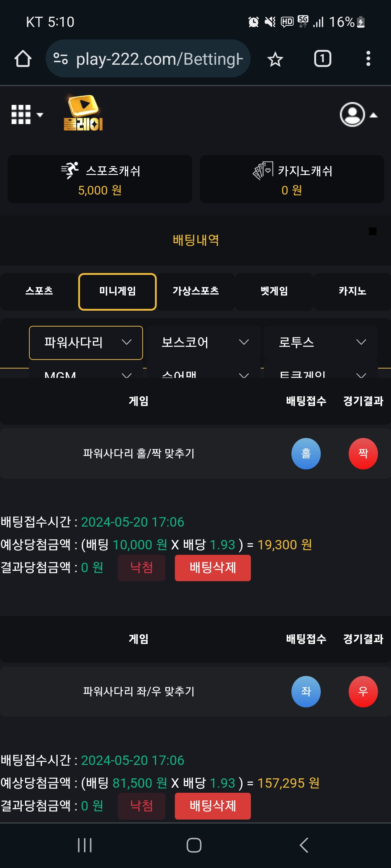The width and height of the screenshot is (391, 868).
Task: Switch to the 스포츠 tab
Action: (39, 292)
